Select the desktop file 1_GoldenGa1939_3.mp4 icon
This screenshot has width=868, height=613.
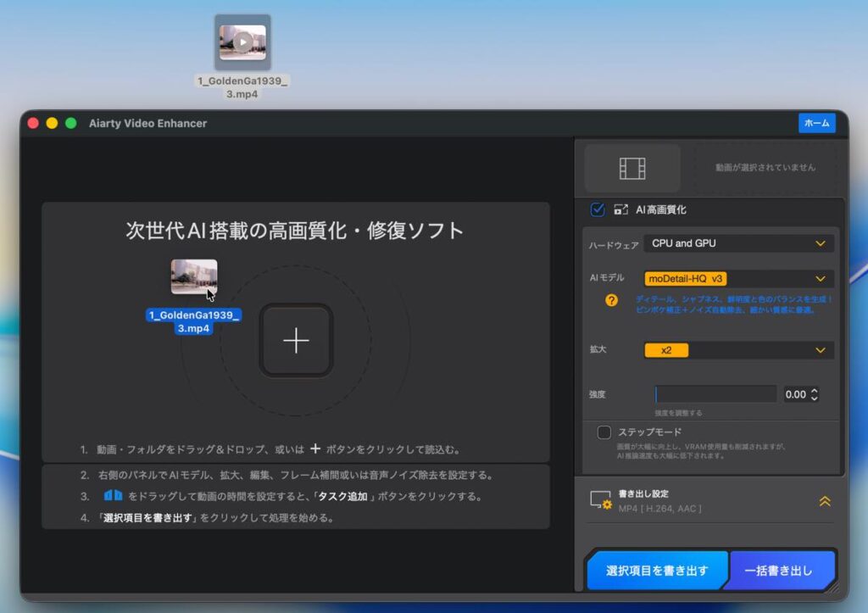(242, 42)
